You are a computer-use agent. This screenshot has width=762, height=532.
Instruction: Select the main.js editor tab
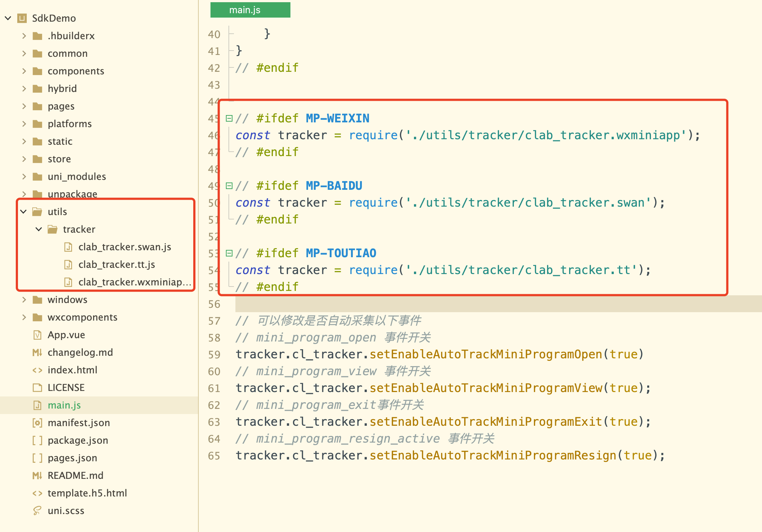(x=250, y=10)
